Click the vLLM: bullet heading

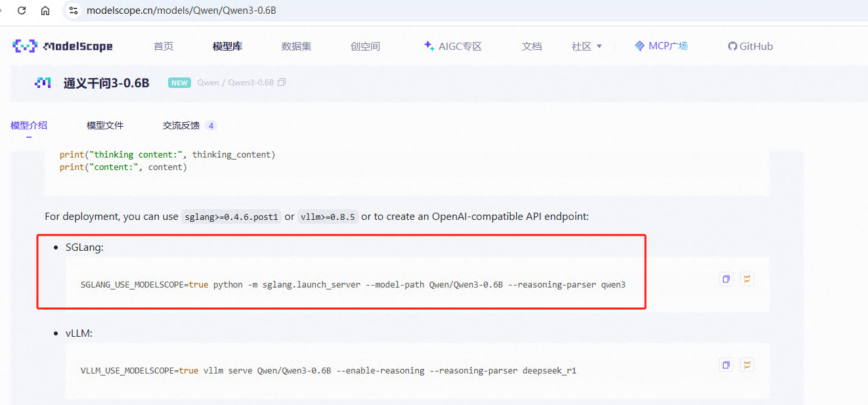79,333
